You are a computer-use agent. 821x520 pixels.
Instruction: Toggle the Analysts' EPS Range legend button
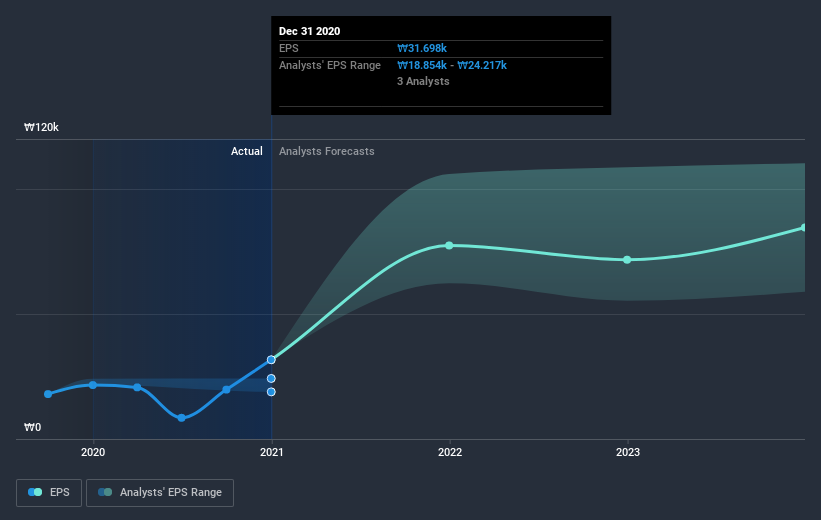click(x=160, y=493)
